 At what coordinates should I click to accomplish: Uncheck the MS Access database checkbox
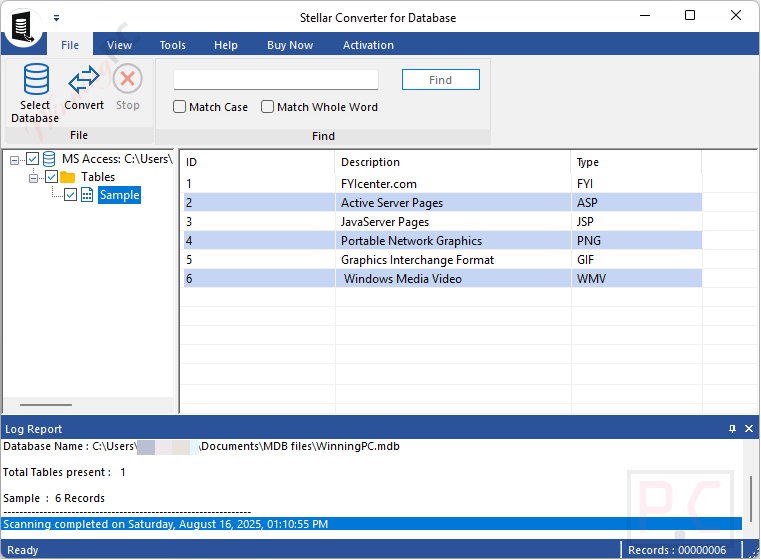tap(33, 159)
